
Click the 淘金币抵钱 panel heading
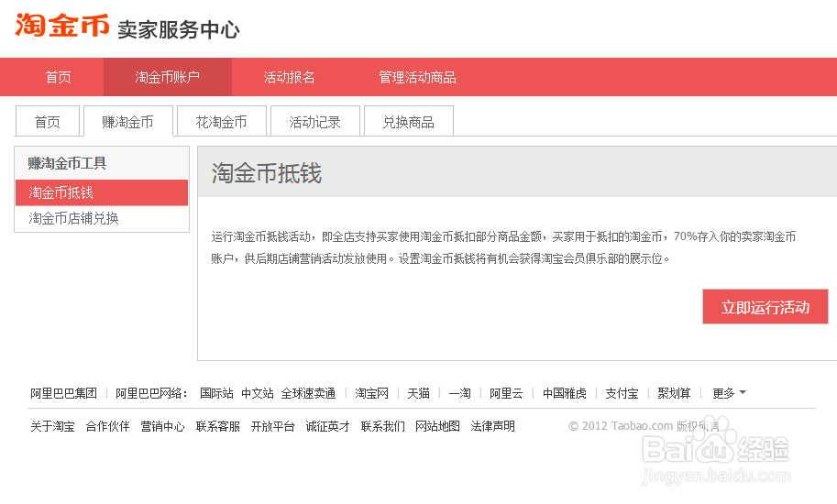point(267,173)
